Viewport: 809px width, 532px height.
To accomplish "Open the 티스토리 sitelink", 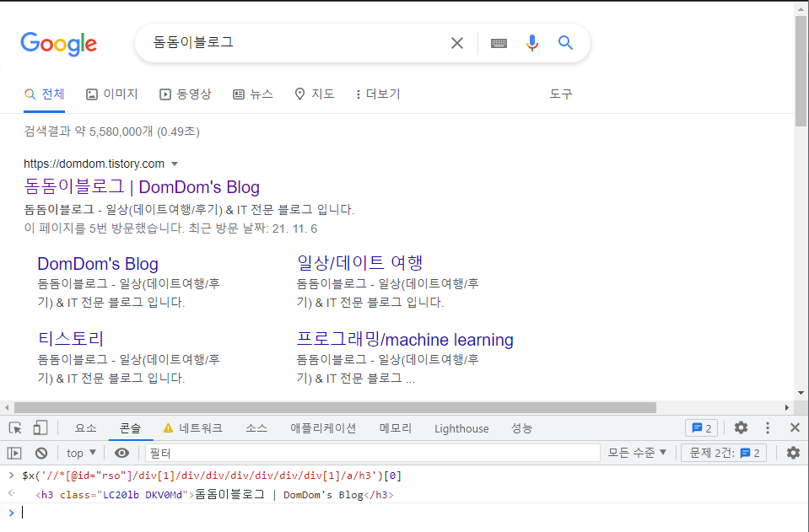I will click(x=71, y=339).
